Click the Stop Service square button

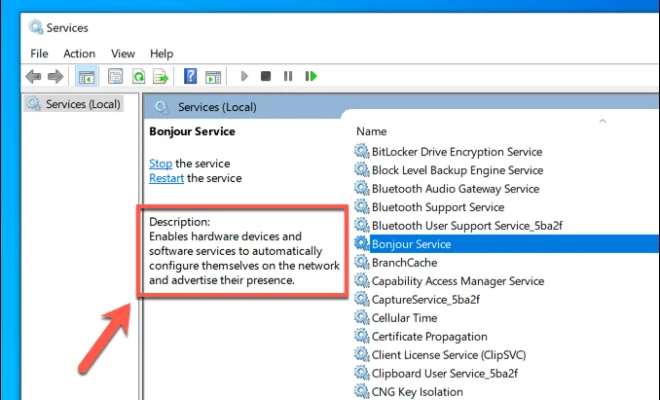tap(266, 76)
